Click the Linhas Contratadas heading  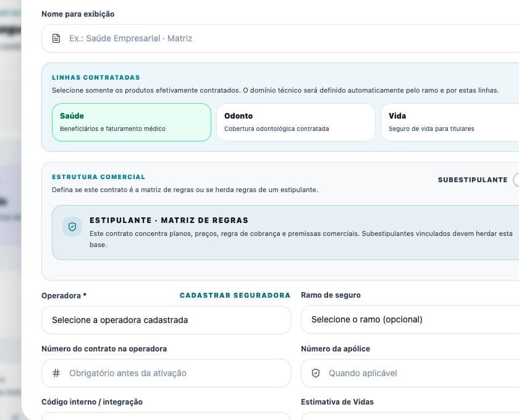click(x=96, y=77)
